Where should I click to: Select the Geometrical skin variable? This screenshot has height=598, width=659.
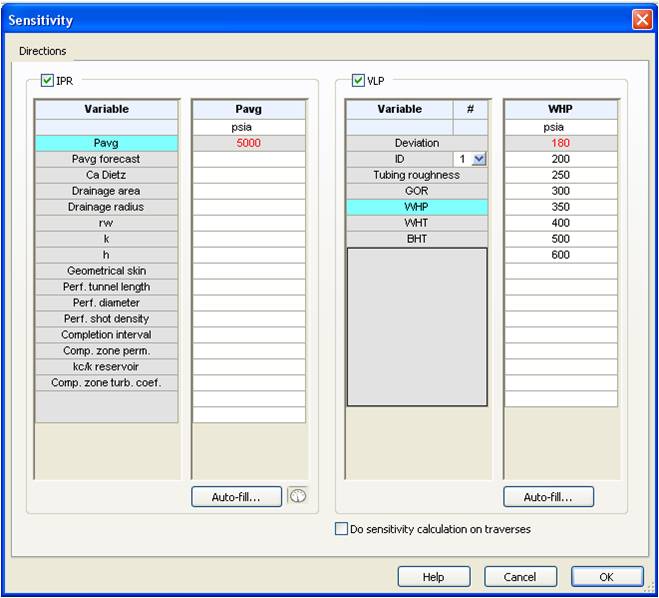coord(104,271)
